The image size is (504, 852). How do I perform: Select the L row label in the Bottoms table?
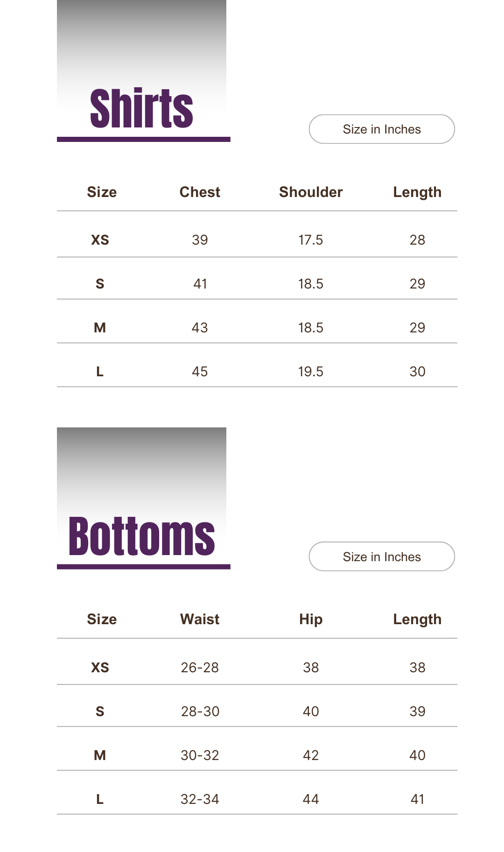(x=100, y=799)
